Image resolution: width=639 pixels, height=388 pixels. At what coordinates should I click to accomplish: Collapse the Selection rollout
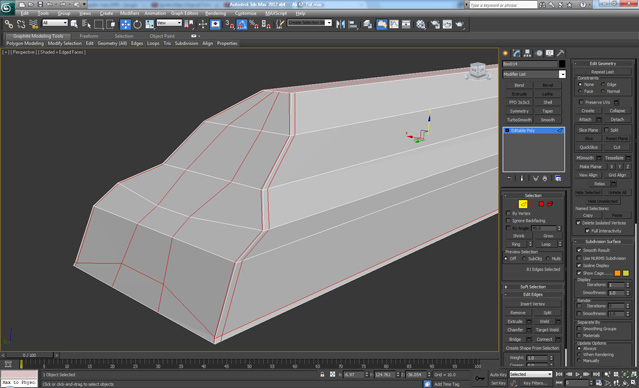(x=533, y=196)
